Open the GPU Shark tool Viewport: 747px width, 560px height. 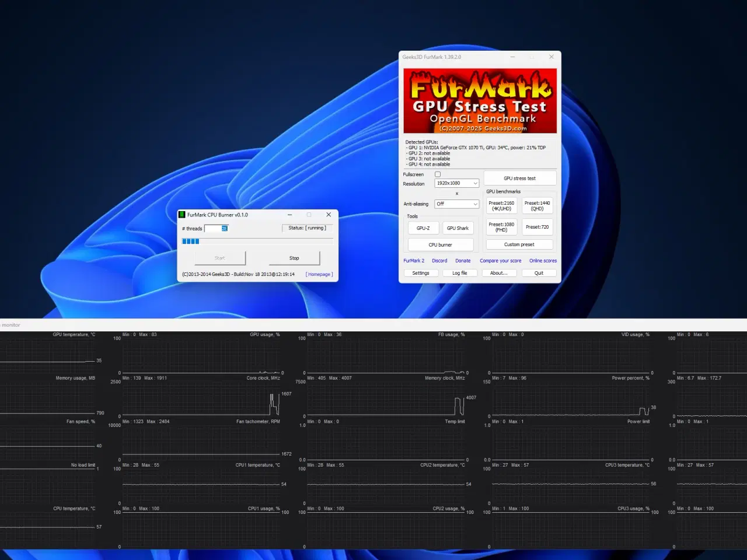click(458, 228)
